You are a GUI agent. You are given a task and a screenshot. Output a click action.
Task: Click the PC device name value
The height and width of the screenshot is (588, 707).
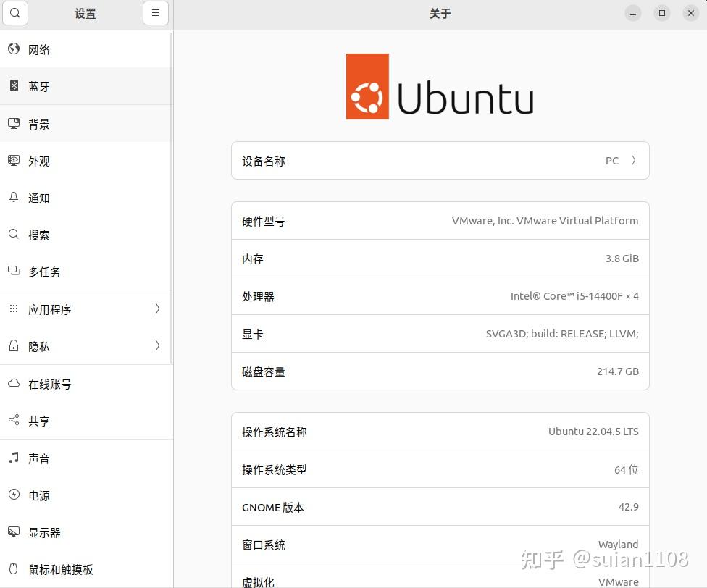tap(612, 161)
